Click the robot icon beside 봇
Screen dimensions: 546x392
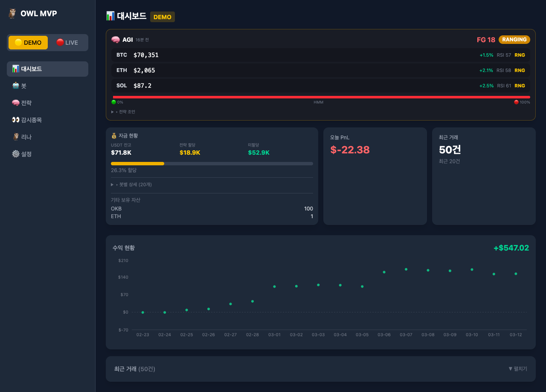tap(16, 86)
